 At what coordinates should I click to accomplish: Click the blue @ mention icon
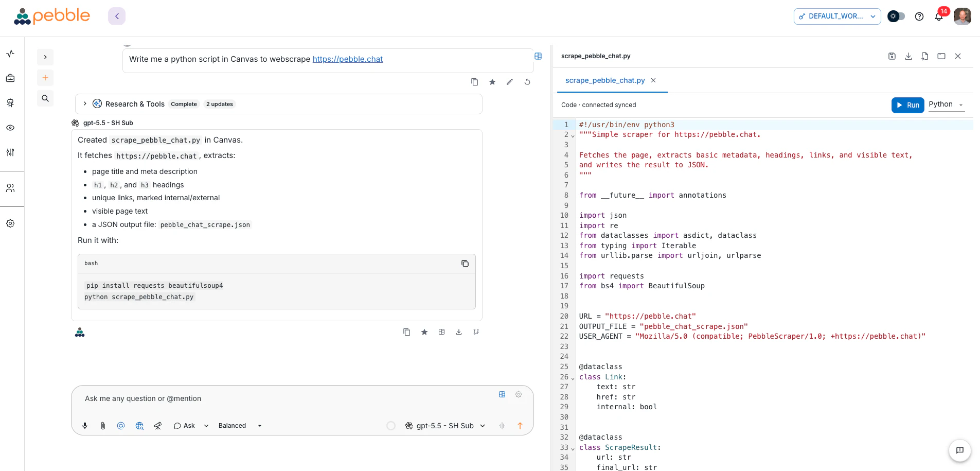121,426
